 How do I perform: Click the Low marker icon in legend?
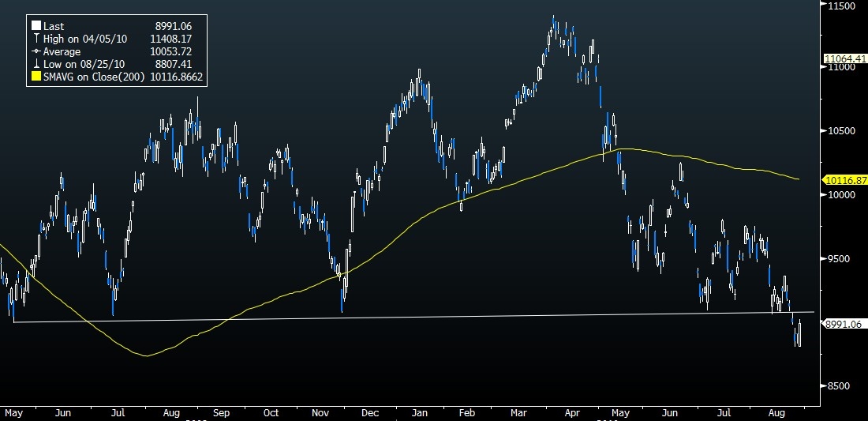[x=36, y=64]
